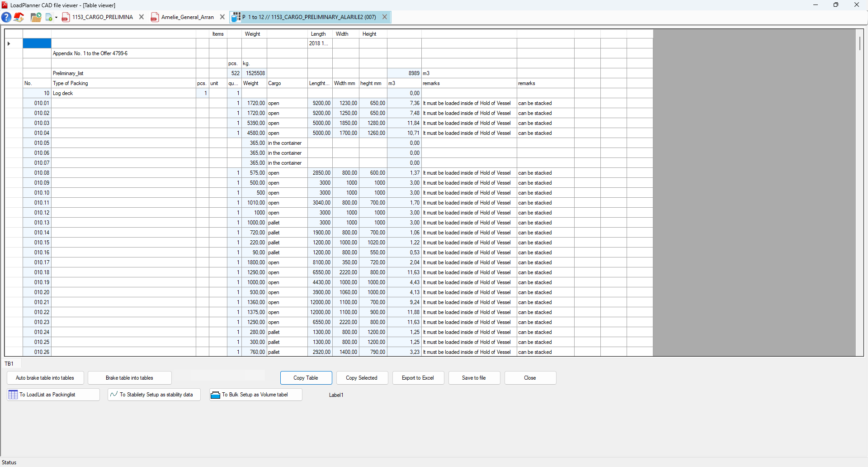Click the new document icon
This screenshot has width=868, height=467.
tap(49, 17)
